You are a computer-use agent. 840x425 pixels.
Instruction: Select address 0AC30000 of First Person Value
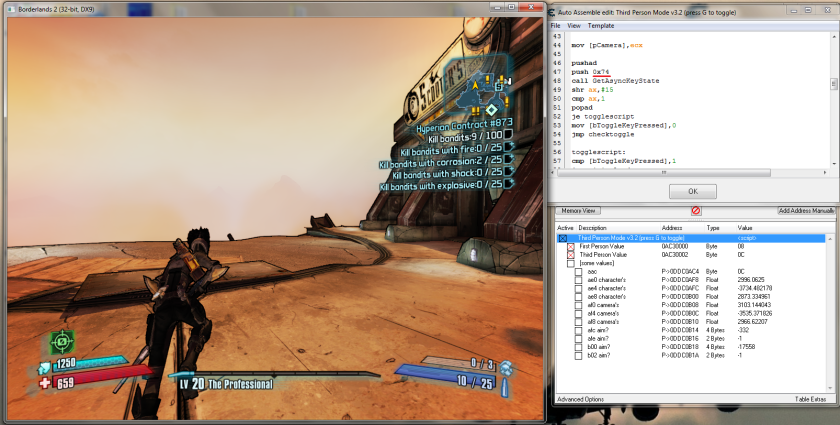[x=674, y=247]
